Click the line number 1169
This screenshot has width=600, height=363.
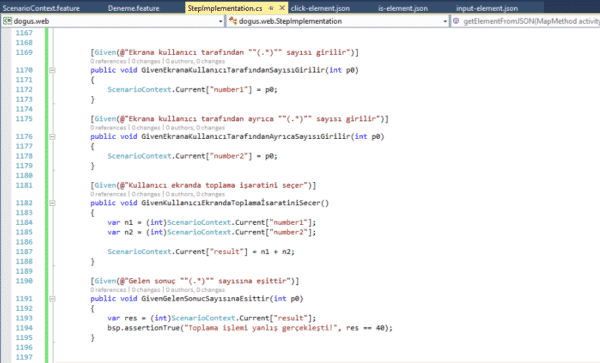click(x=24, y=52)
